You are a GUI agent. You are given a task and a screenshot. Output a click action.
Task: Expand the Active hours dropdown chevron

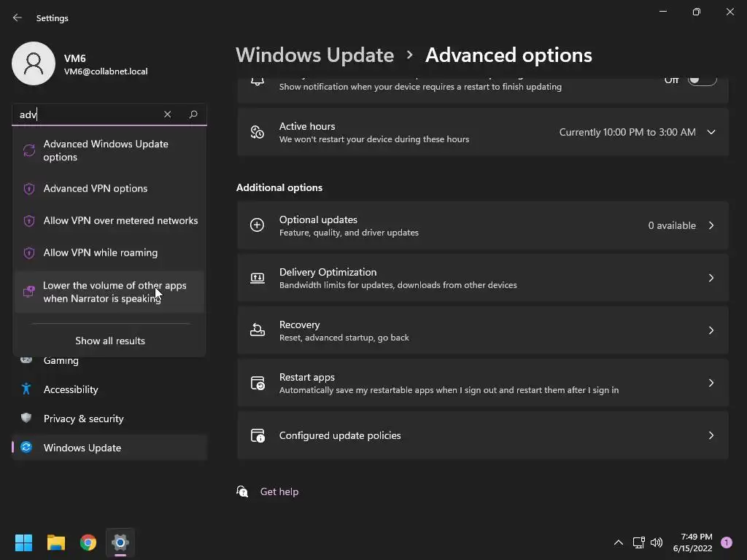[x=711, y=133]
